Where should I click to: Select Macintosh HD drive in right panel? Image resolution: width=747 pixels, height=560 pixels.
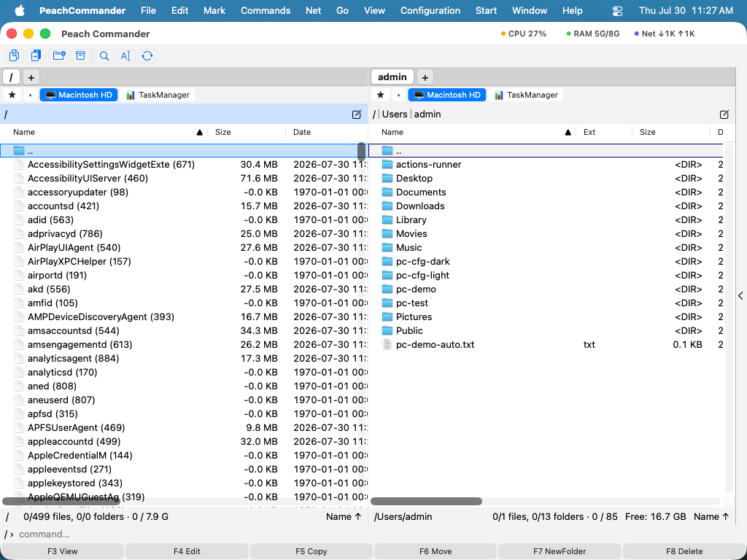(x=447, y=95)
